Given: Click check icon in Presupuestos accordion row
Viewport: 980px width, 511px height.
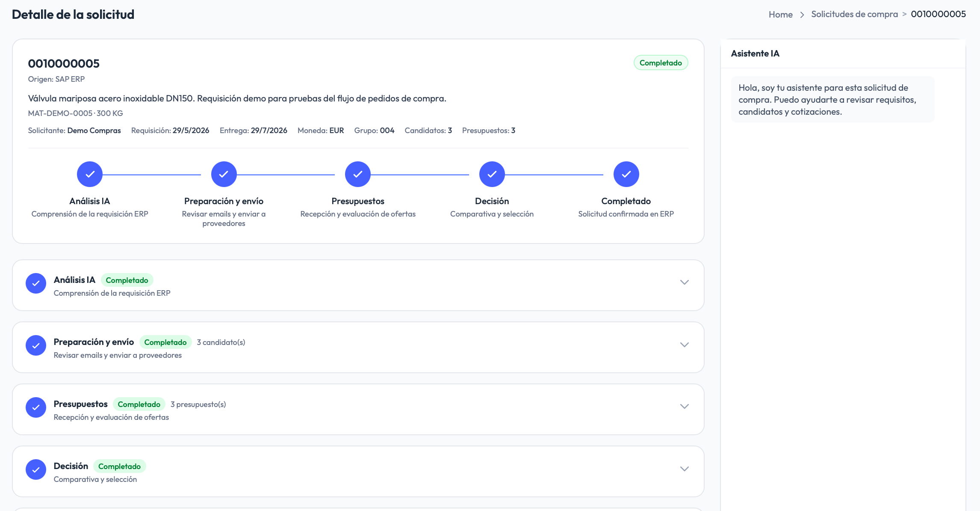Looking at the screenshot, I should pos(36,407).
